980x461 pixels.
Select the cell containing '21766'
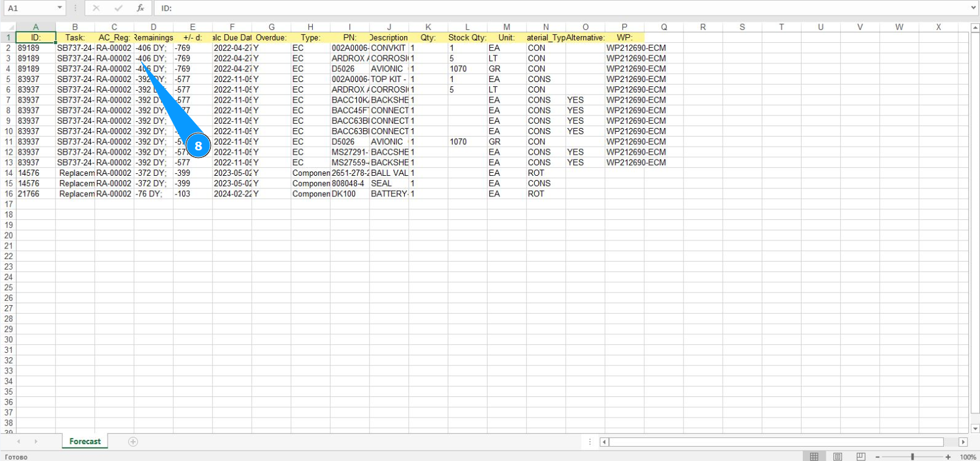36,194
